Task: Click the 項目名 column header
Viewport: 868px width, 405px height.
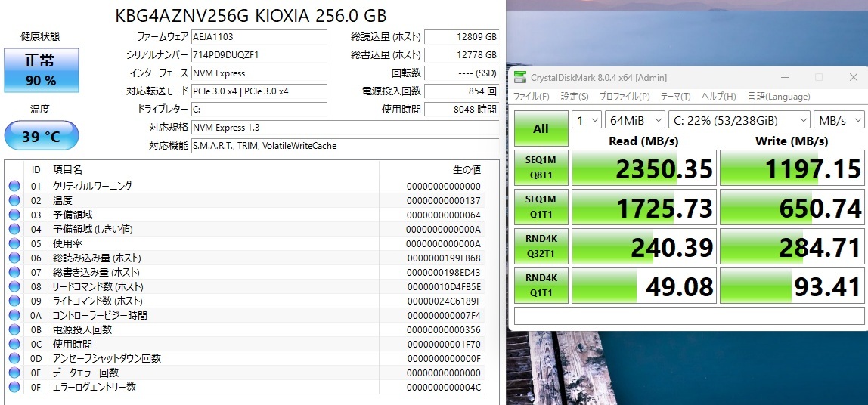Action: click(67, 169)
